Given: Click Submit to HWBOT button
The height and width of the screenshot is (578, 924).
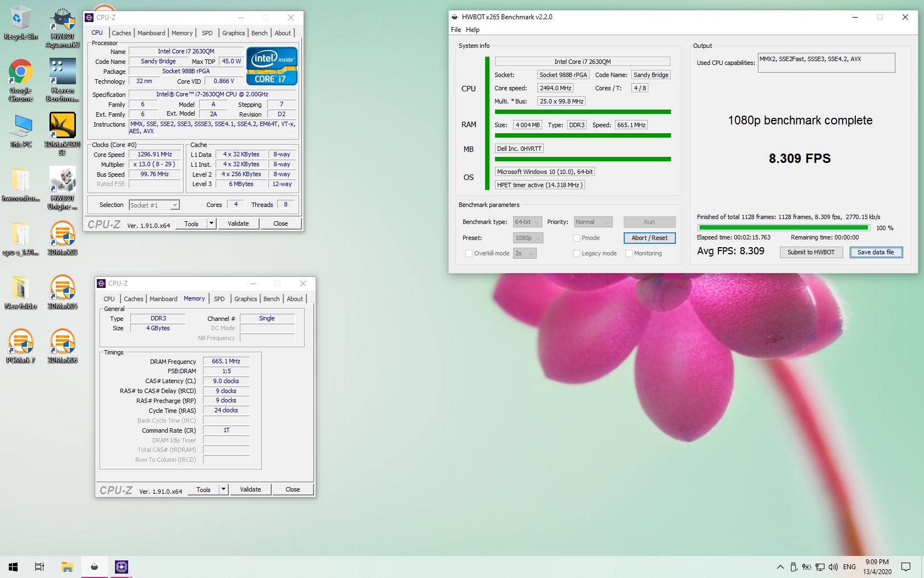Looking at the screenshot, I should coord(811,252).
